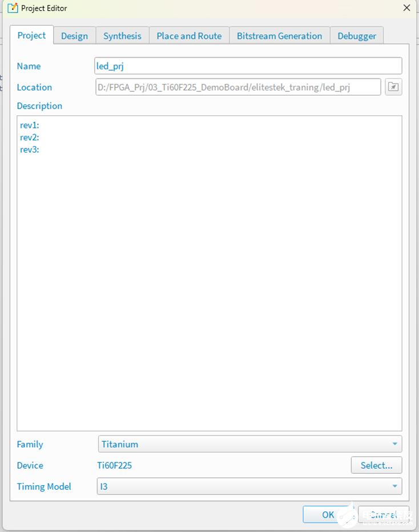Switch to the Design tab
The width and height of the screenshot is (419, 532).
click(74, 36)
